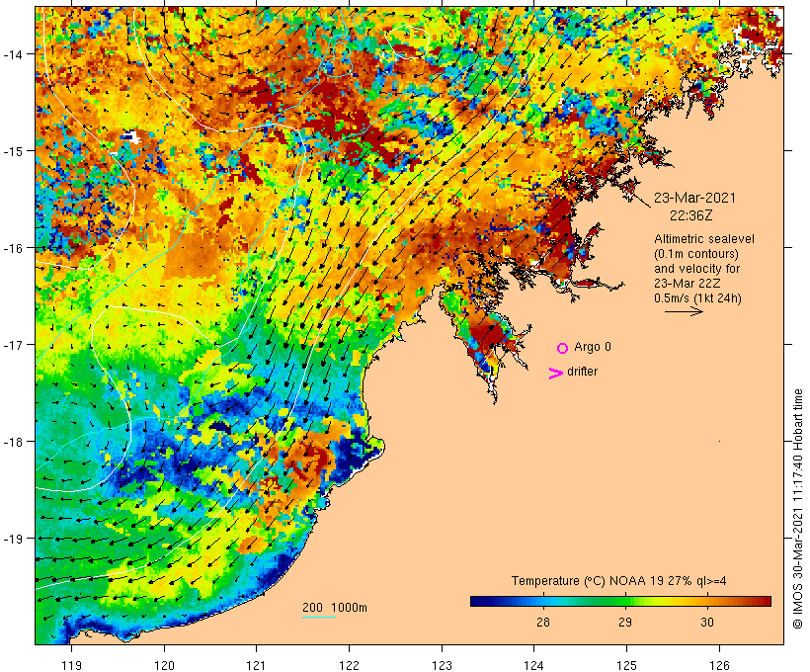Image resolution: width=810 pixels, height=672 pixels.
Task: Click the latitude label '-19'
Action: point(12,539)
